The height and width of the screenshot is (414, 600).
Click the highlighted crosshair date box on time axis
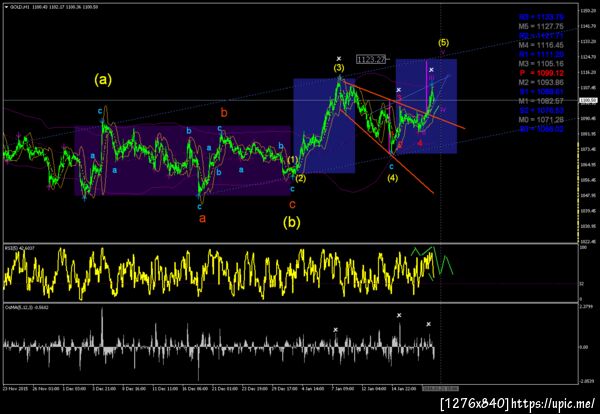point(440,389)
